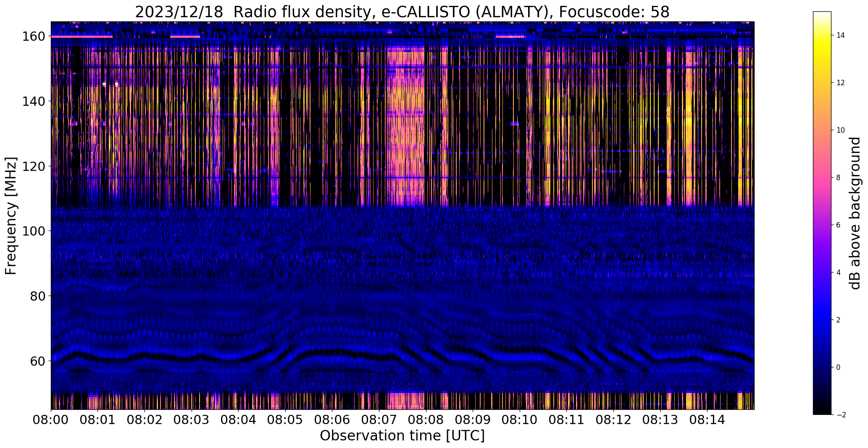Click the 08:03 time tick label
Viewport: 868px width, 448px height.
pos(192,419)
